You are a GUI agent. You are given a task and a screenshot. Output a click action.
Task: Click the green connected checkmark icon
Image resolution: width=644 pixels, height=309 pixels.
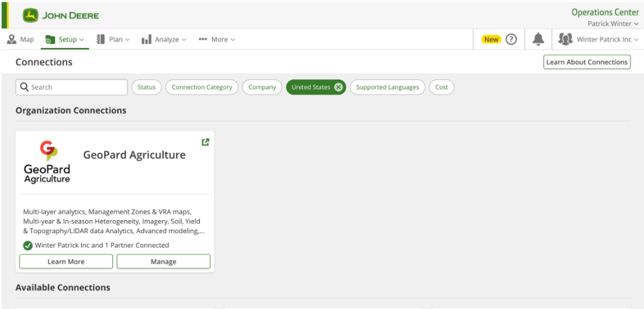point(28,245)
